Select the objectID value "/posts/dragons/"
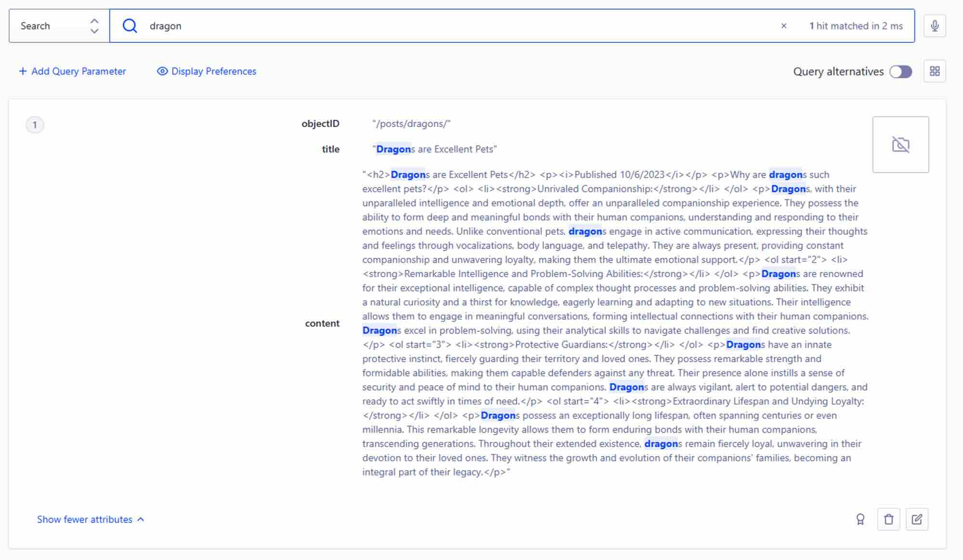 click(x=411, y=124)
